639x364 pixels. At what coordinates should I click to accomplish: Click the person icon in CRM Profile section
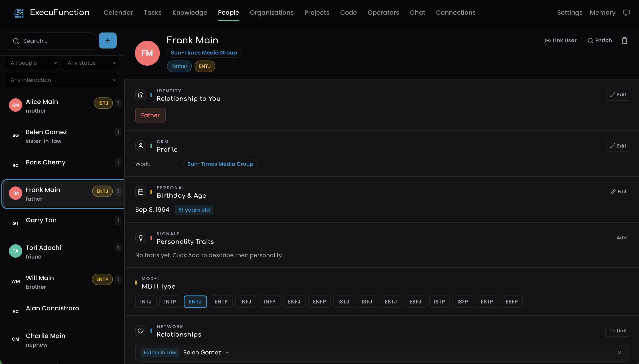(x=140, y=146)
